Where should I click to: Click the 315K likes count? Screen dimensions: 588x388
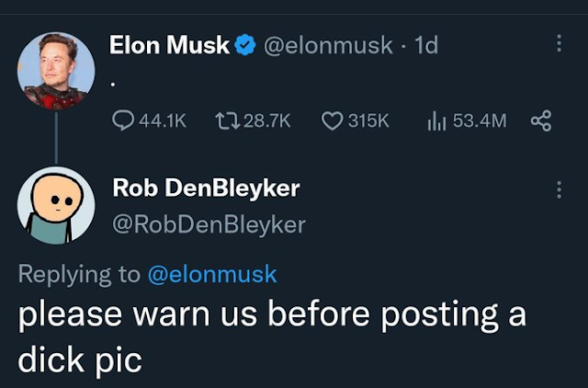(368, 120)
